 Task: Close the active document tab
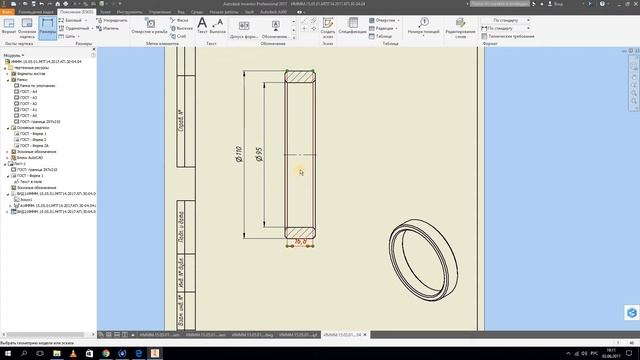[x=365, y=335]
